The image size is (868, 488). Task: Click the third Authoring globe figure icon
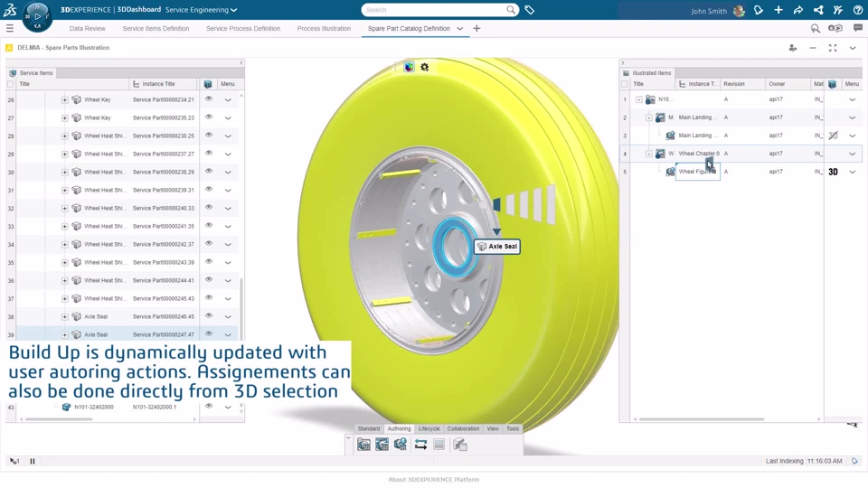tap(401, 445)
